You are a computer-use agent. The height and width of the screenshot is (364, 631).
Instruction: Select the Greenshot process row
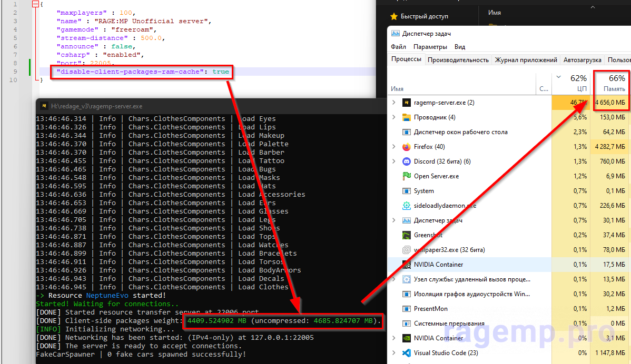(509, 235)
